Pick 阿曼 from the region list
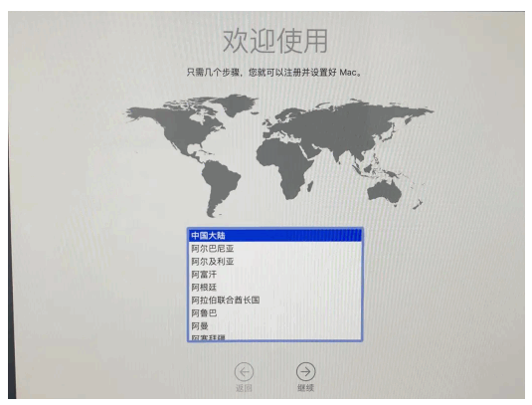Viewport: 532px width, 405px height. click(274, 326)
